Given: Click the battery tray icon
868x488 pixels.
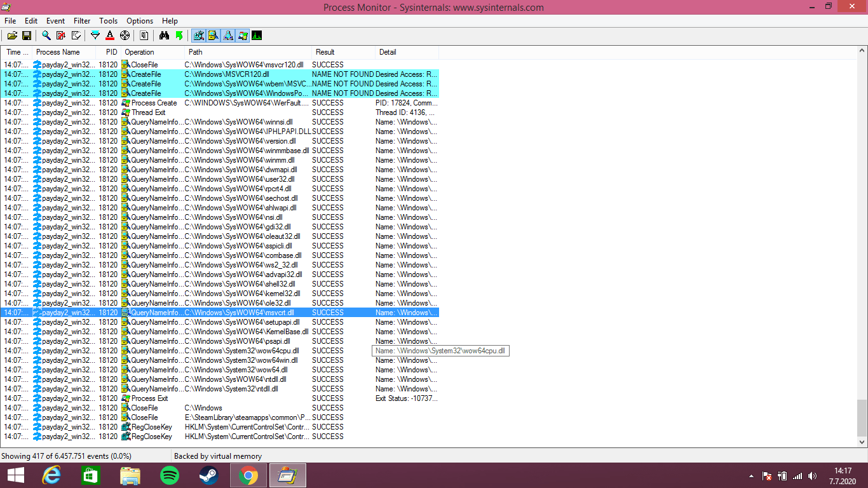Looking at the screenshot, I should click(782, 476).
